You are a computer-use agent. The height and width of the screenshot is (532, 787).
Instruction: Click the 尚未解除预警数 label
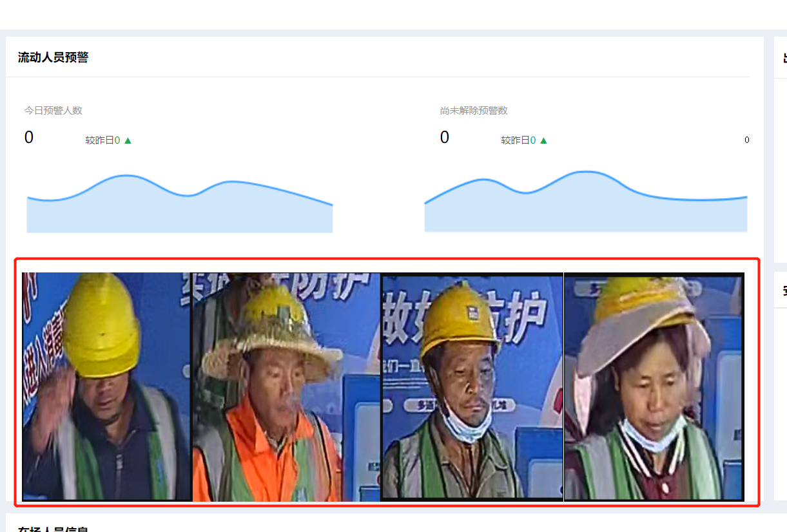pos(474,111)
